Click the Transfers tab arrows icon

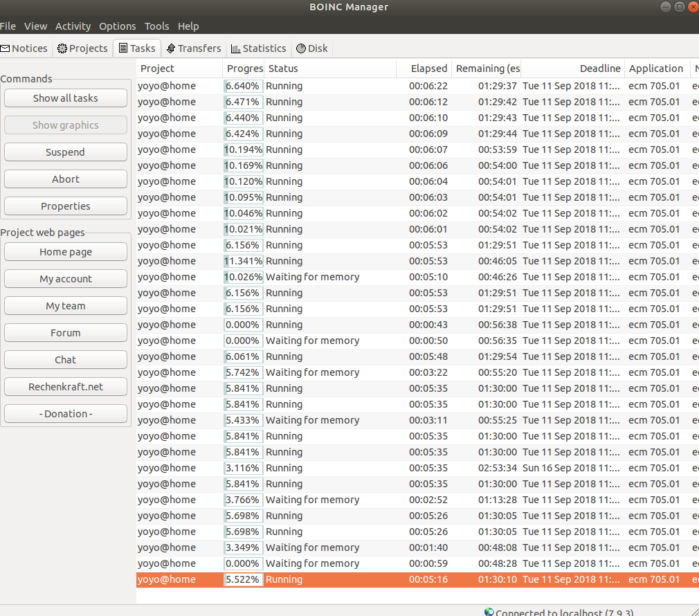click(171, 48)
